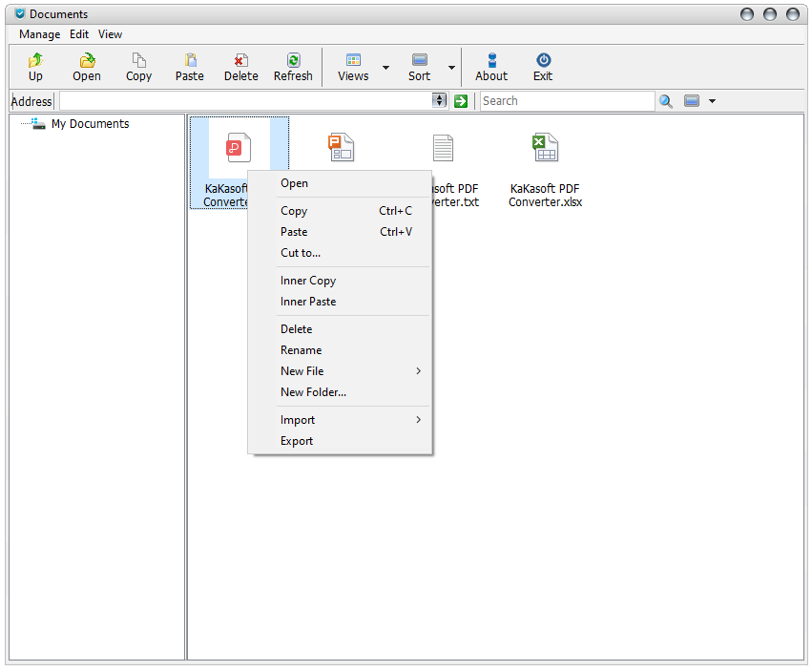Image resolution: width=812 pixels, height=671 pixels.
Task: Choose Cut to... in context menu
Action: coord(341,253)
